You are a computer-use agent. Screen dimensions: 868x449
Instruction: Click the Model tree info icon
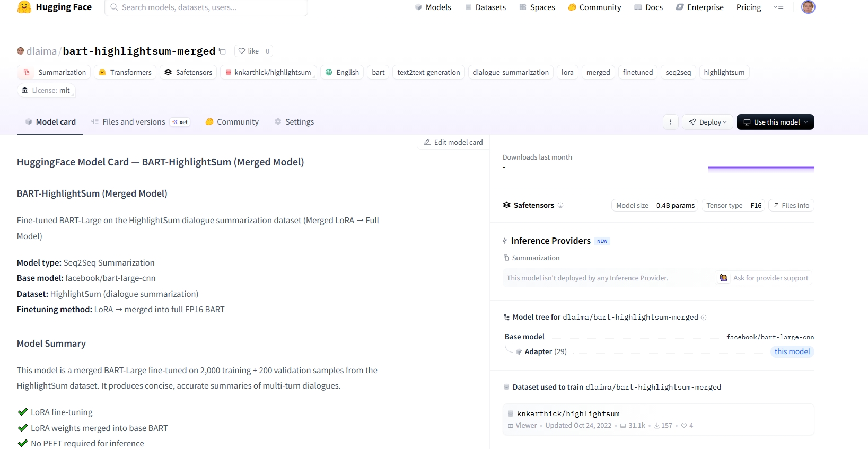(x=704, y=318)
